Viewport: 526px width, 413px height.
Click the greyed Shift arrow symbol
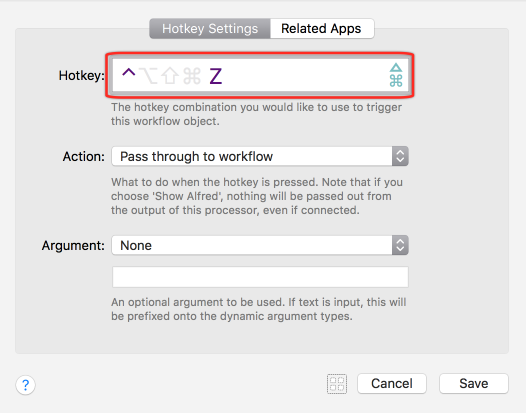pyautogui.click(x=170, y=75)
